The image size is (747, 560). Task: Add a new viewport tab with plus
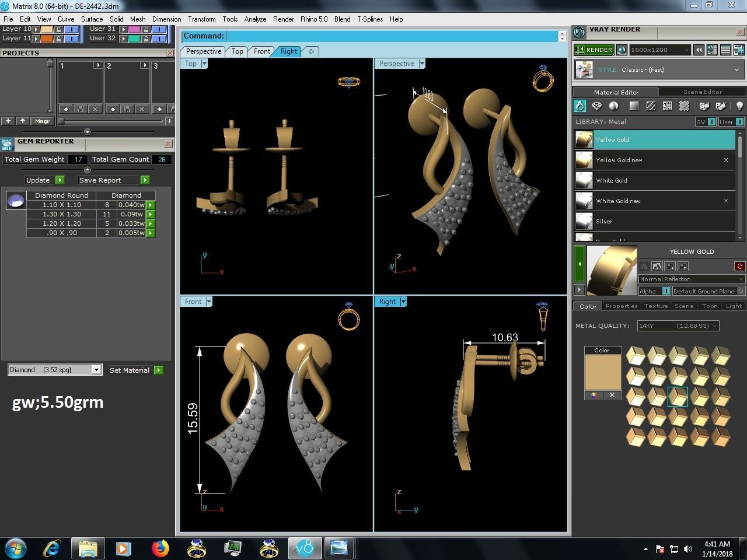pyautogui.click(x=311, y=51)
